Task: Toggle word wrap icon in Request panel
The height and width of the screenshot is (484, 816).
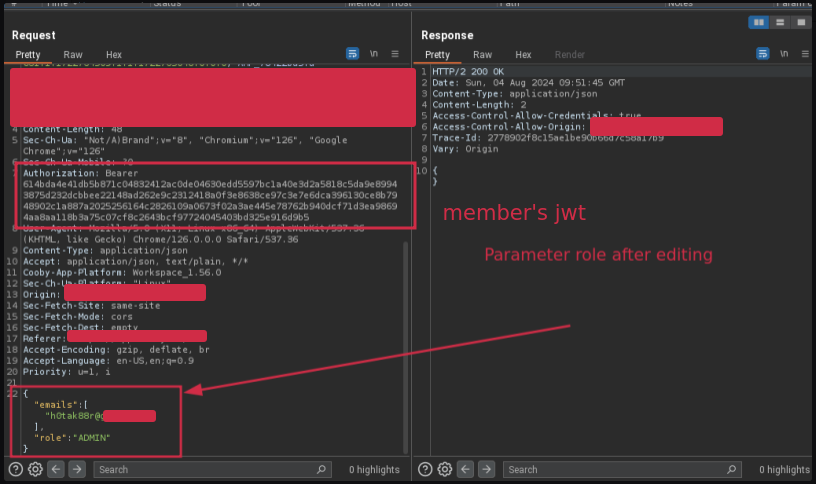Action: (353, 54)
